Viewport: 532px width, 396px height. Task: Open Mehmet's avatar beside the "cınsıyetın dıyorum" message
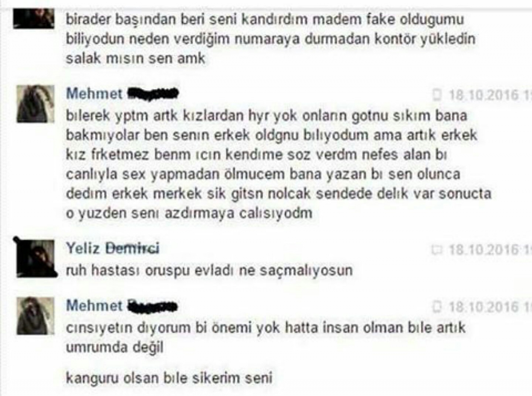click(35, 316)
